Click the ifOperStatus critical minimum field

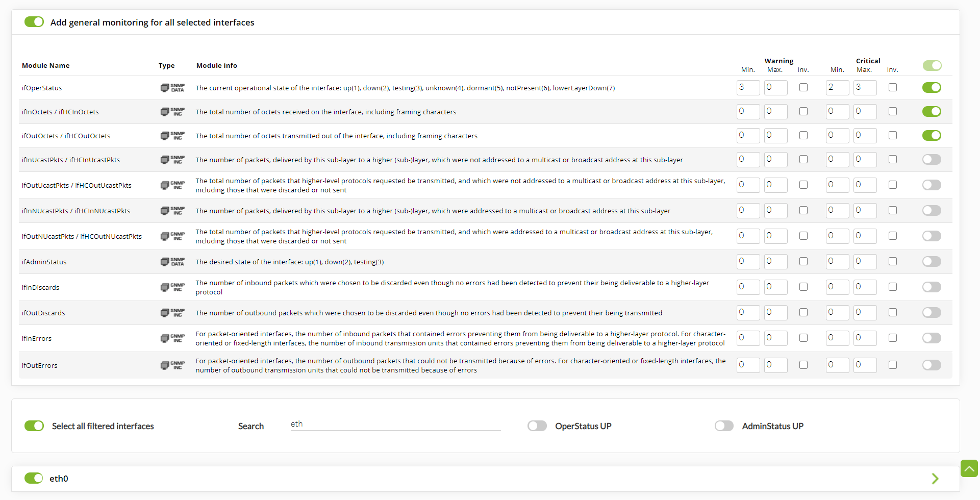pos(837,88)
